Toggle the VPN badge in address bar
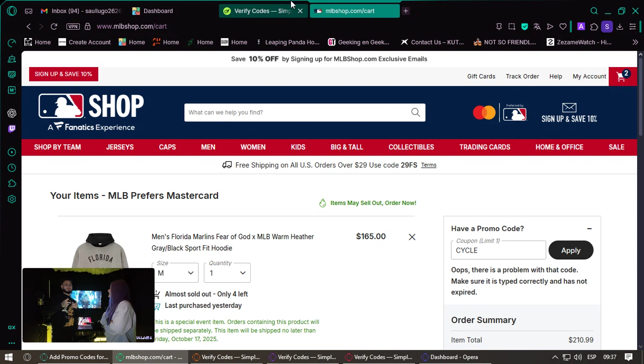Screen dimensions: 644x364 pos(73,26)
